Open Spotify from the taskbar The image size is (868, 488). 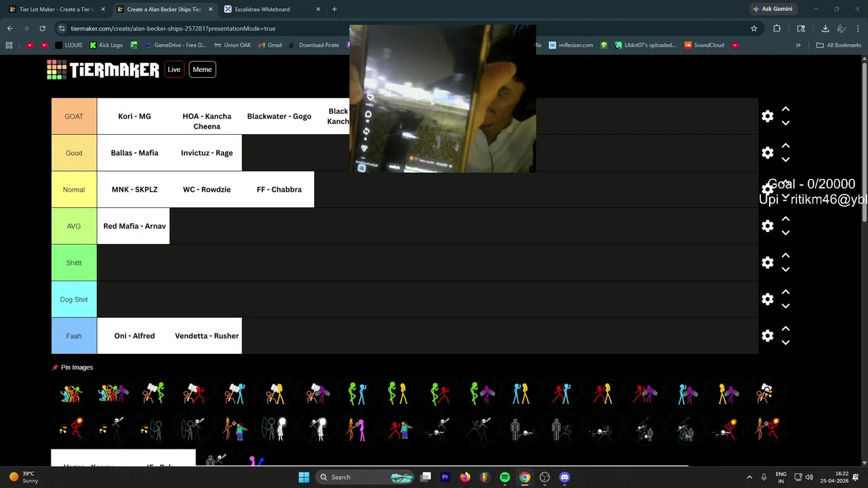coord(505,477)
